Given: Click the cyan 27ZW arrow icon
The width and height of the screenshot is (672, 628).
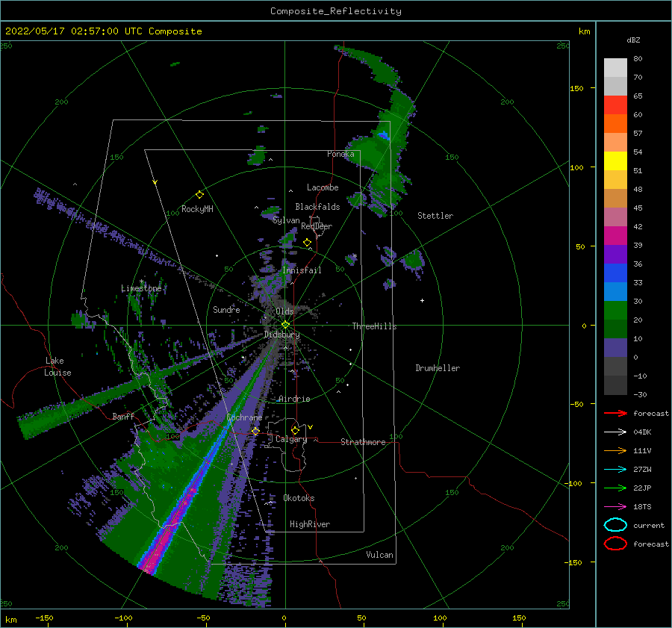Looking at the screenshot, I should 615,470.
